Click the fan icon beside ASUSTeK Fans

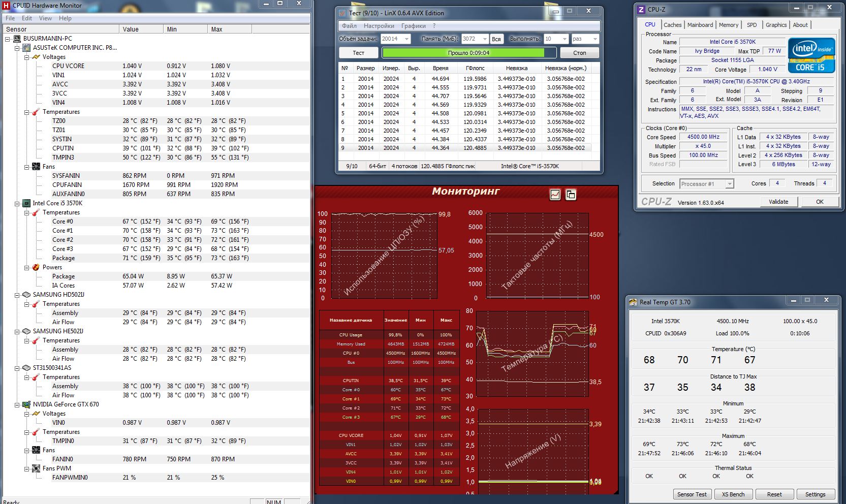[x=36, y=167]
